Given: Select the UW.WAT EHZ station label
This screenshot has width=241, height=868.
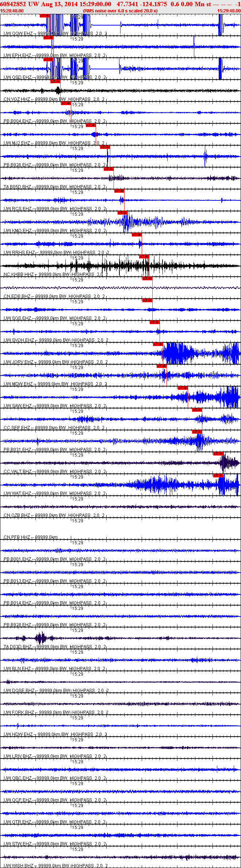Looking at the screenshot, I should pos(18,493).
